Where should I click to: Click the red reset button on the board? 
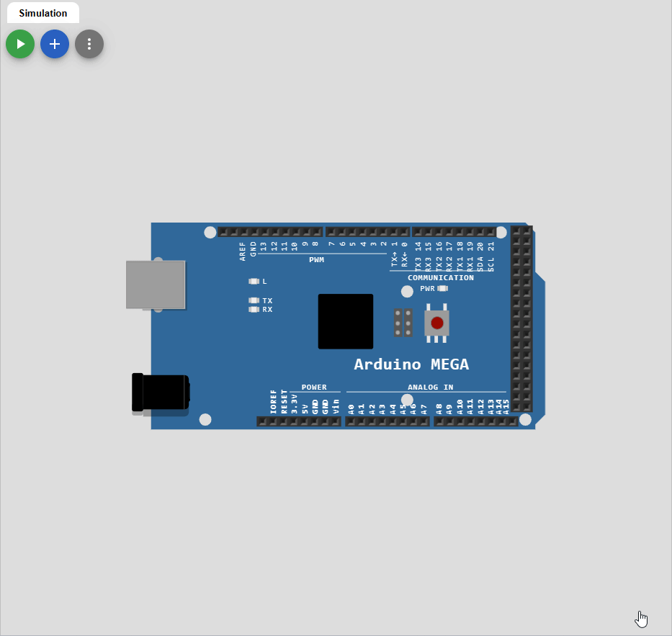[x=436, y=323]
